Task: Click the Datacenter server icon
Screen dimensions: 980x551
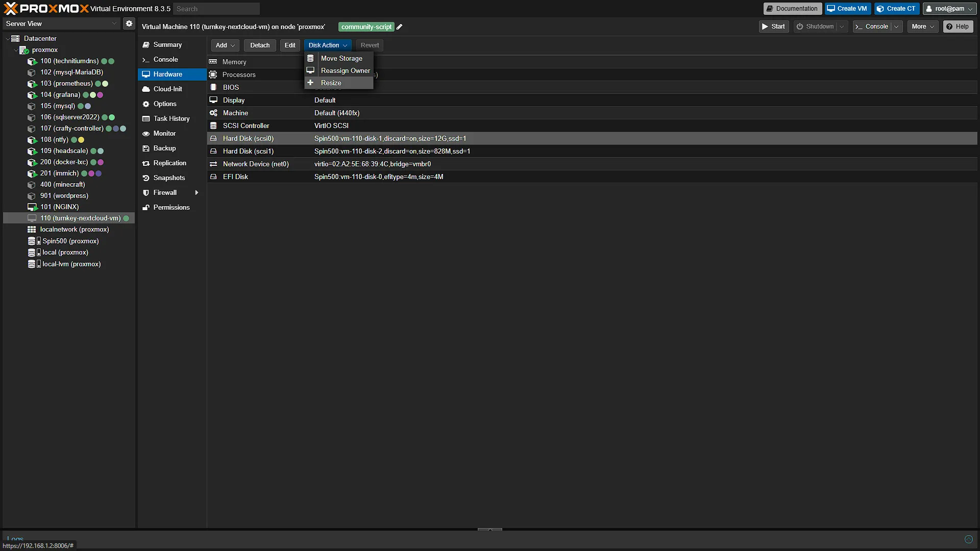Action: tap(15, 38)
